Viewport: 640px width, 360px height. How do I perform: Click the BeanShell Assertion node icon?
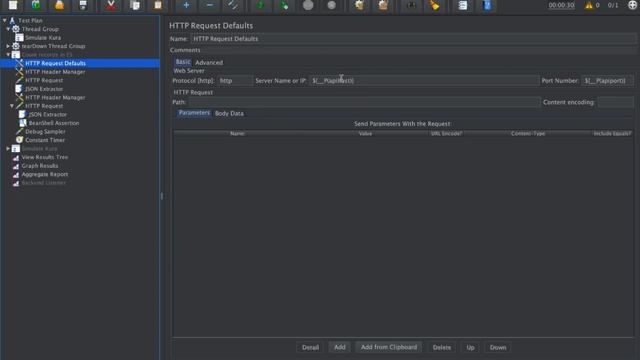click(x=23, y=123)
